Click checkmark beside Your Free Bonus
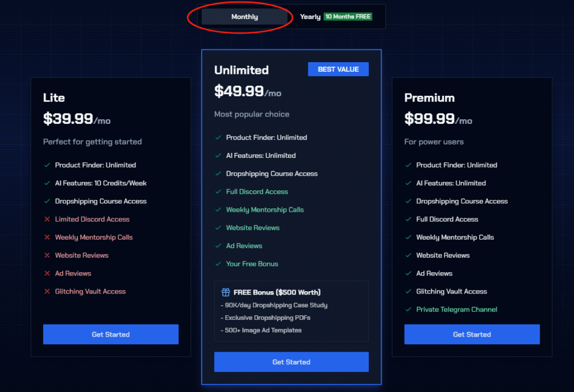Screen dimensions: 574x392 click(x=218, y=264)
